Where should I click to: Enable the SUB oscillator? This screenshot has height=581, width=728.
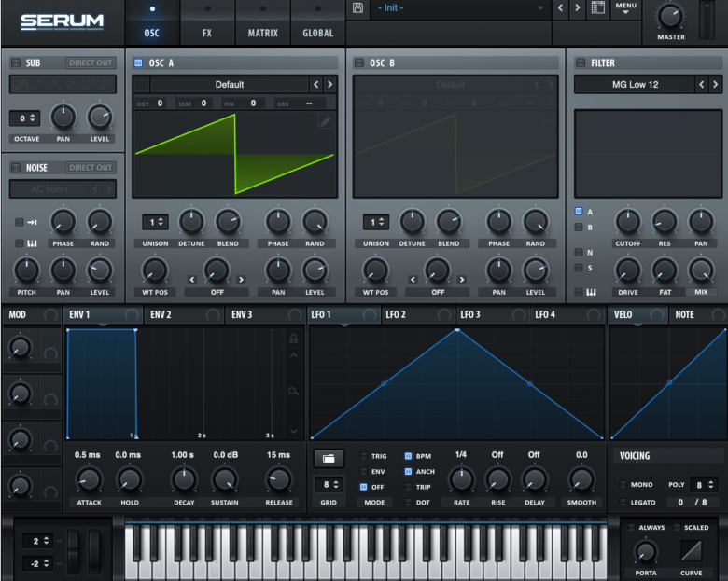tap(16, 62)
